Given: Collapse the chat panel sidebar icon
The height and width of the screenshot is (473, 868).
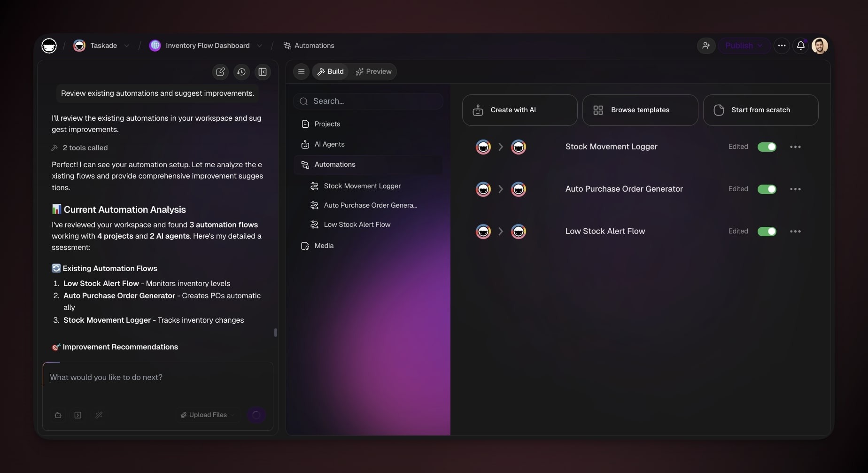Looking at the screenshot, I should (x=263, y=72).
